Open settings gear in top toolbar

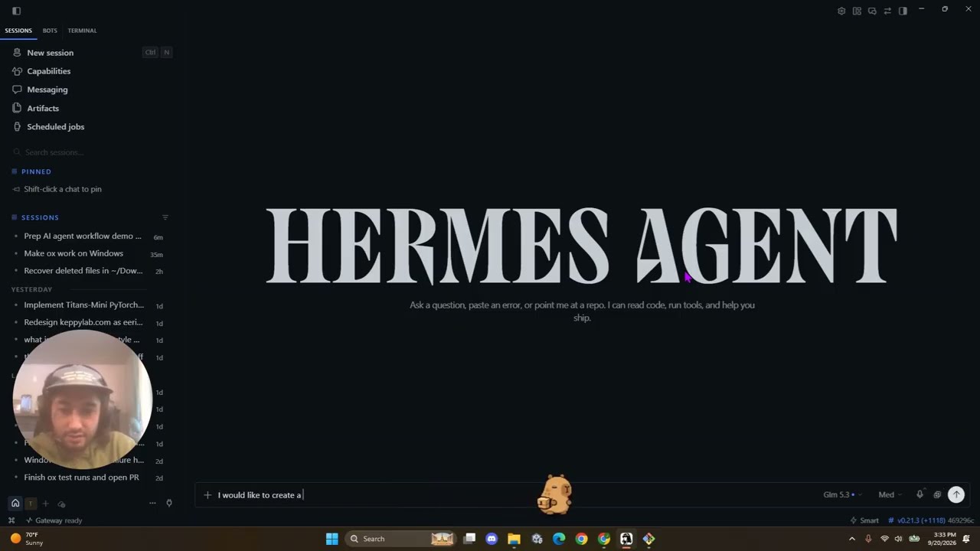point(841,11)
